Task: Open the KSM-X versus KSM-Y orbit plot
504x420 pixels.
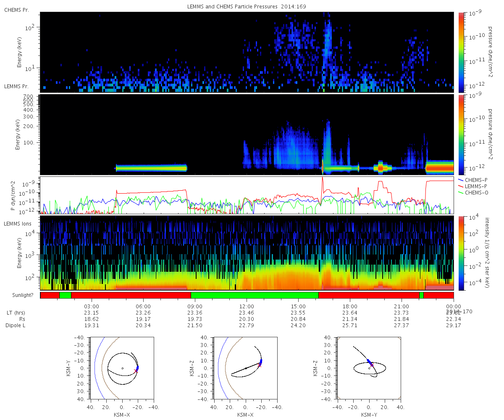Action: [122, 368]
